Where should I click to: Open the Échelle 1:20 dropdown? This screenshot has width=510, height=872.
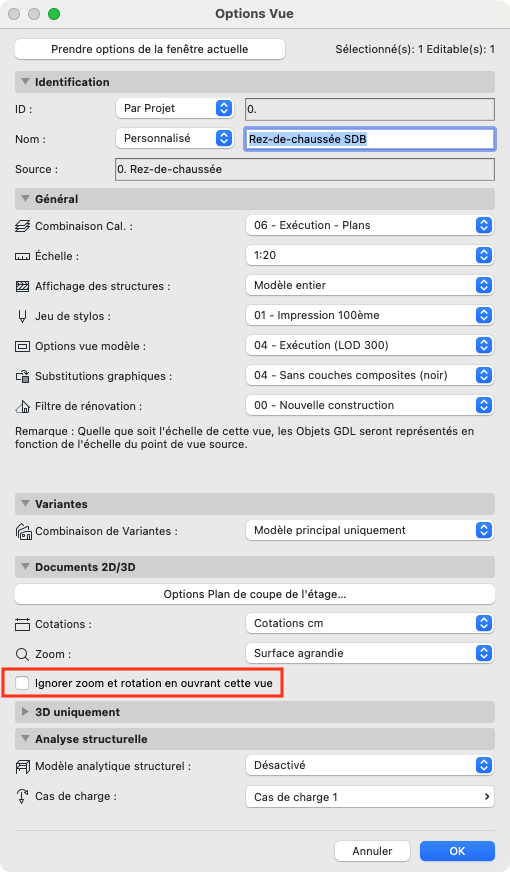point(370,255)
